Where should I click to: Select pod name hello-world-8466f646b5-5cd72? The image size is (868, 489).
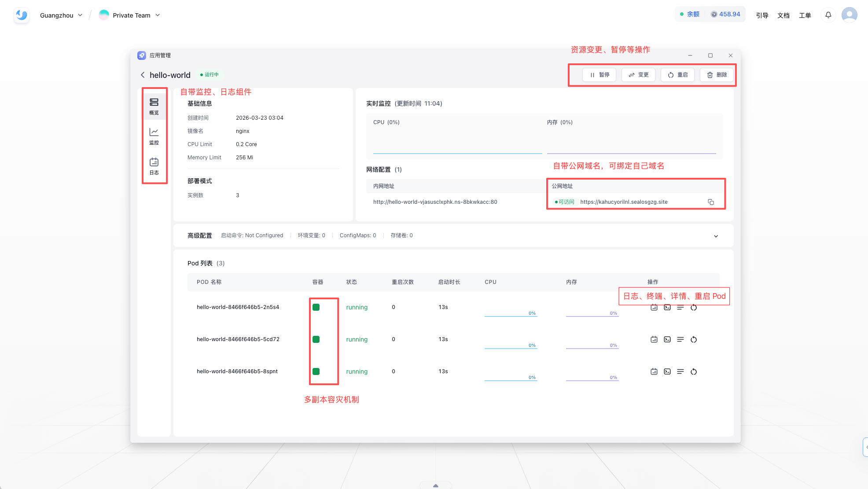coord(238,339)
